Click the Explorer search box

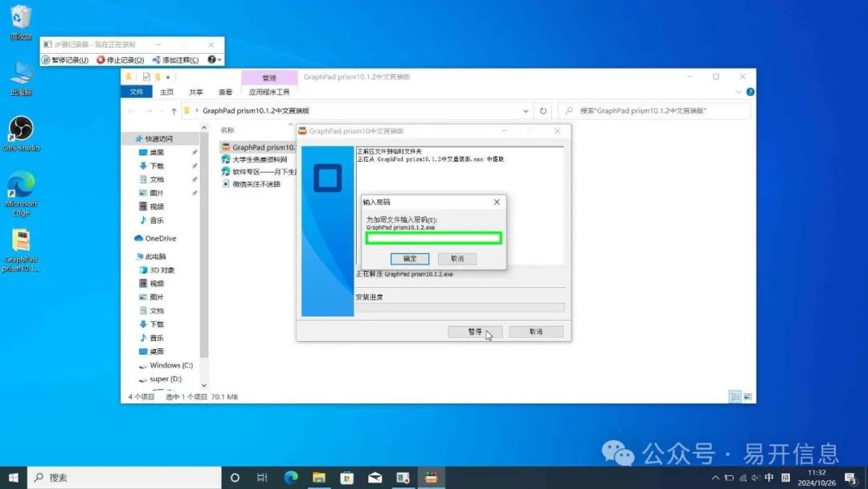tap(654, 111)
